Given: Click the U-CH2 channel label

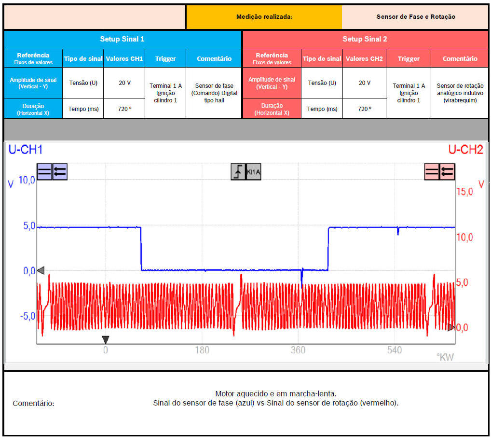Looking at the screenshot, I should coord(465,150).
